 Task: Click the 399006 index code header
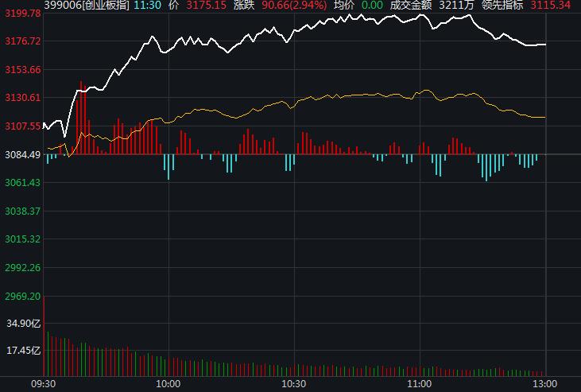click(87, 5)
